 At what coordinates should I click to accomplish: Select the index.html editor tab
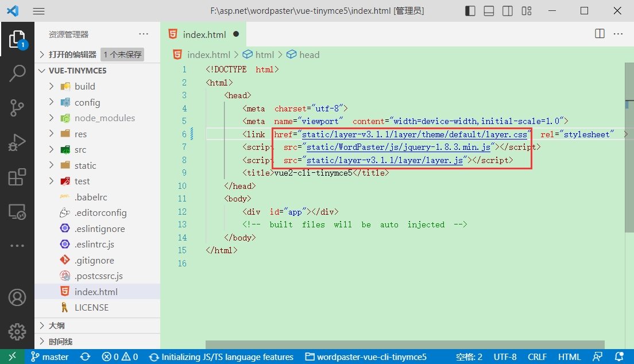204,34
